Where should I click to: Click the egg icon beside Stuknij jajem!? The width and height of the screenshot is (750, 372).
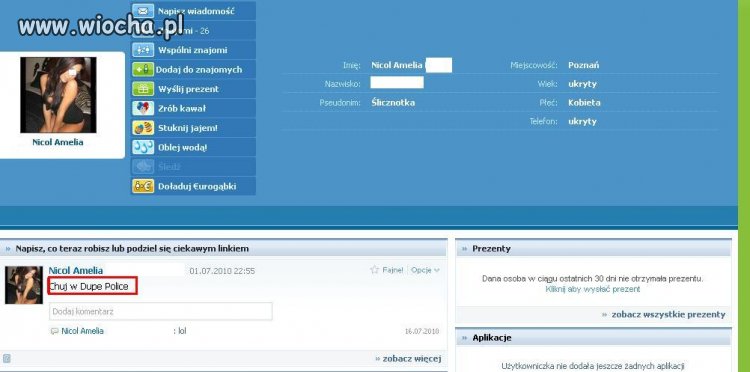(143, 128)
